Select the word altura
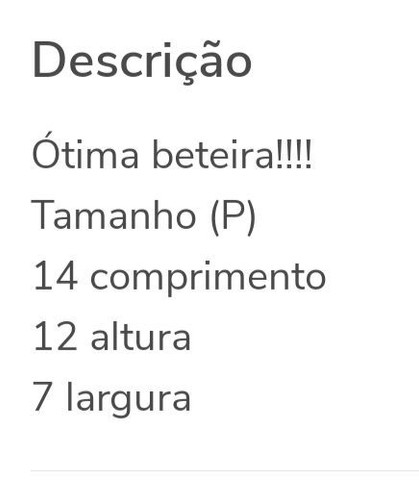This screenshot has height=480, width=419. [x=140, y=336]
